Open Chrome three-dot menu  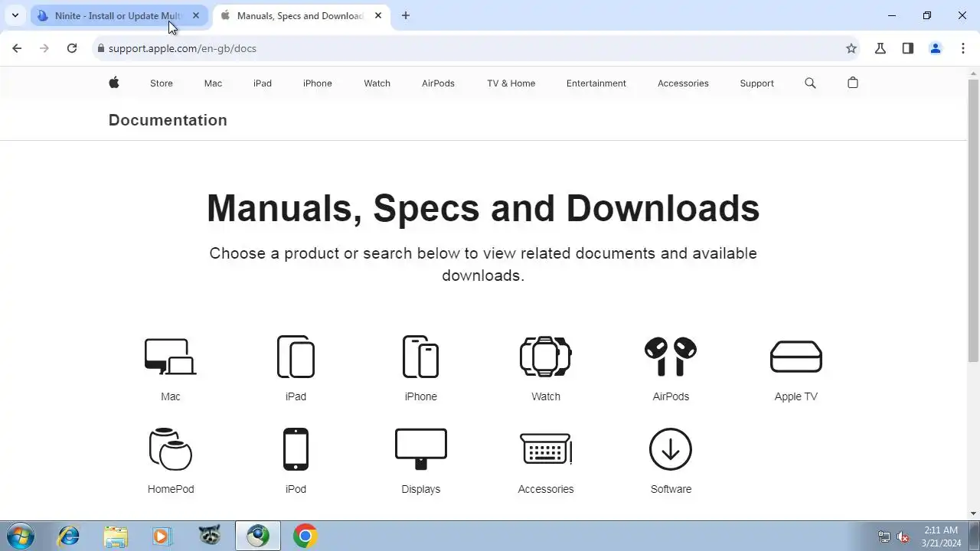coord(963,48)
